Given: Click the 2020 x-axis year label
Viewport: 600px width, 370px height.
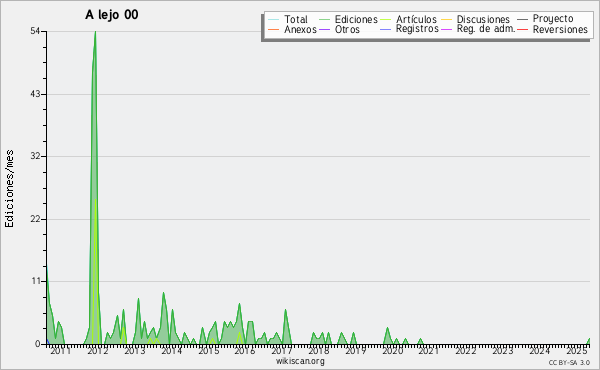Looking at the screenshot, I should click(x=393, y=350).
